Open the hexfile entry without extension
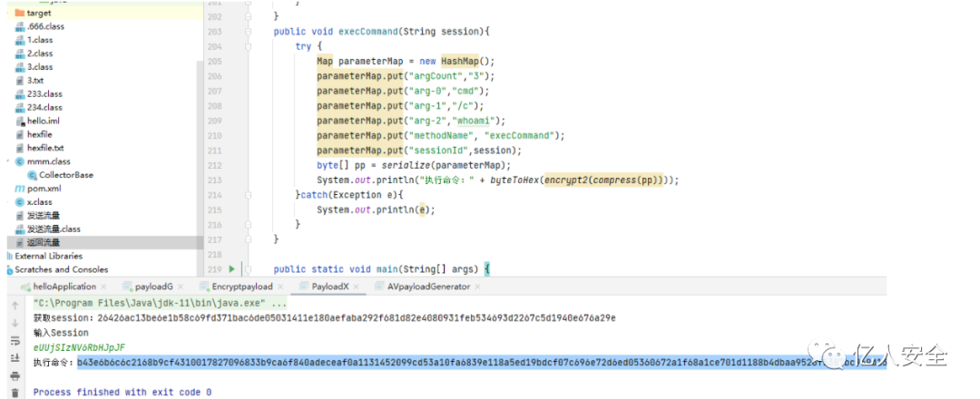Image resolution: width=980 pixels, height=399 pixels. 39,134
